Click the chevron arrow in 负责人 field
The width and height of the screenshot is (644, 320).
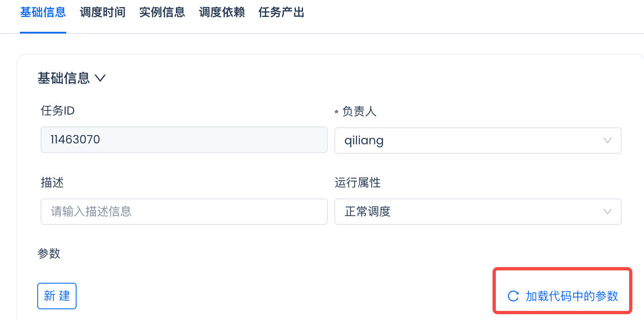pos(607,141)
